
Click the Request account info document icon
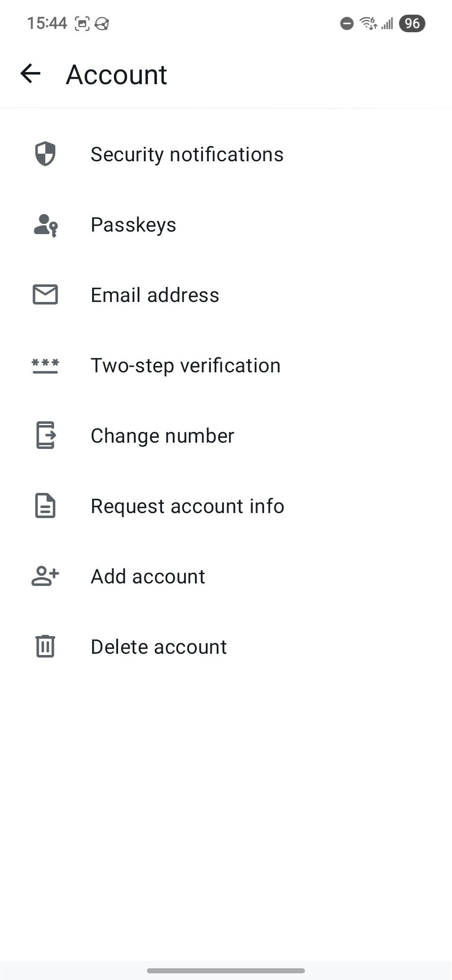click(45, 506)
